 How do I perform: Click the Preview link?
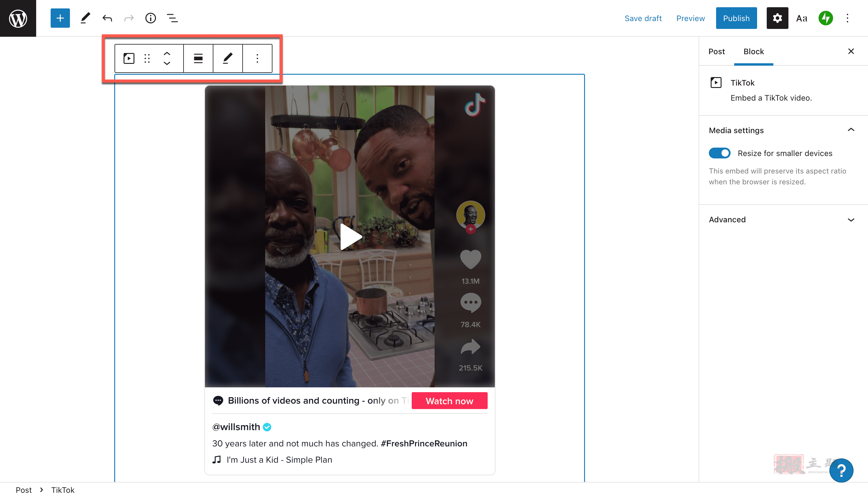pos(690,18)
